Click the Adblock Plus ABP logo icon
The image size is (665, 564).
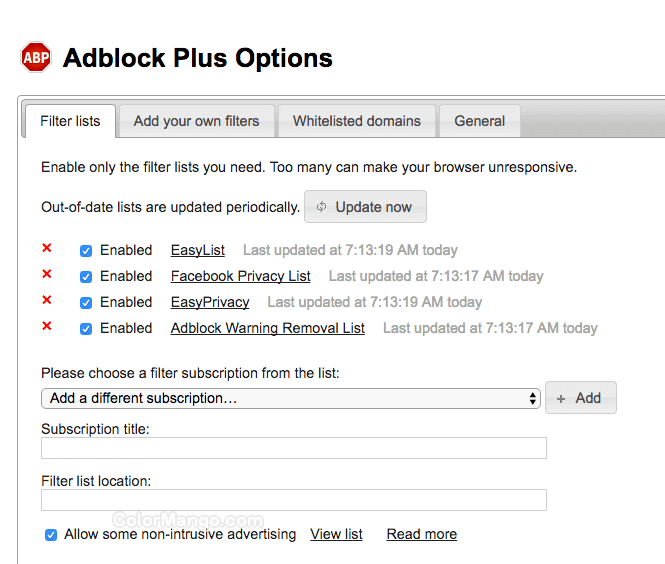(36, 57)
